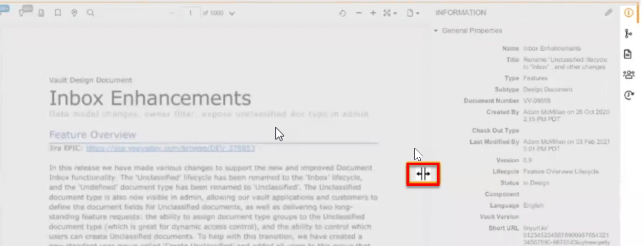The width and height of the screenshot is (644, 246).
Task: Open the document files panel icon
Action: [628, 54]
